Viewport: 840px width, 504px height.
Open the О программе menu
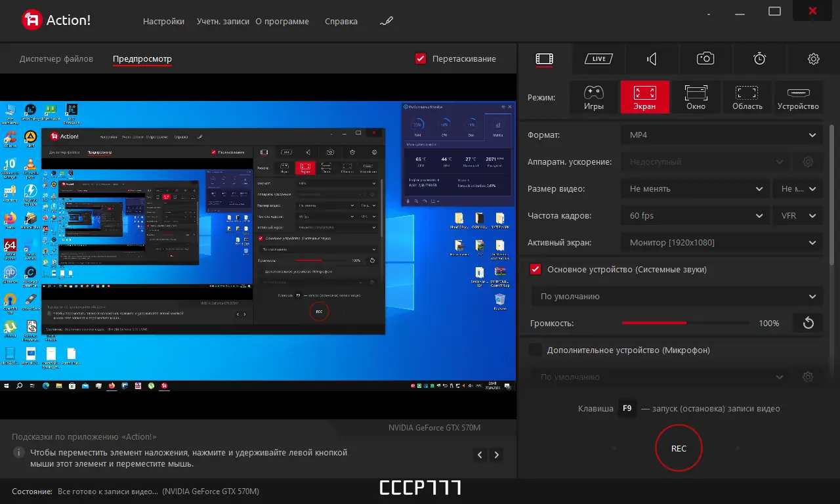282,21
